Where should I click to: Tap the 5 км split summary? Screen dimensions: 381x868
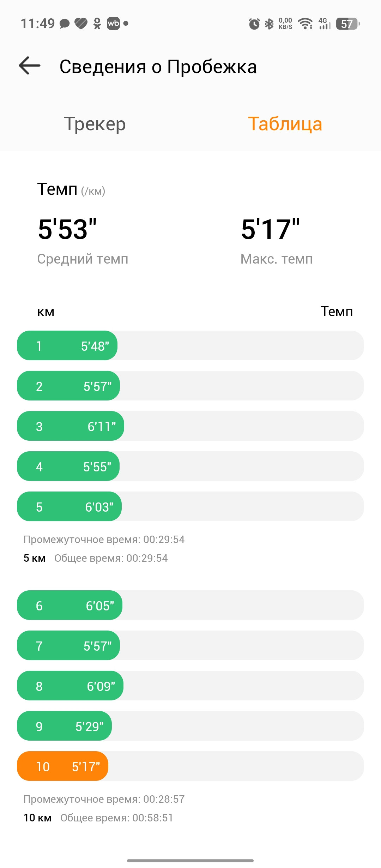(104, 549)
